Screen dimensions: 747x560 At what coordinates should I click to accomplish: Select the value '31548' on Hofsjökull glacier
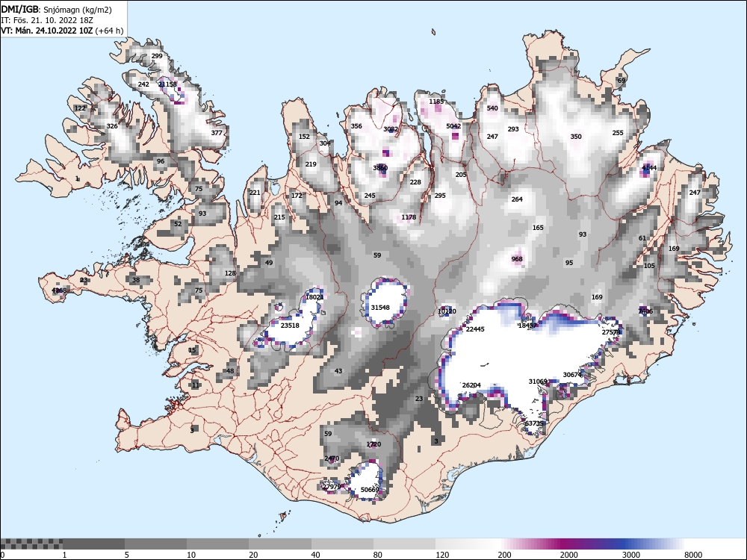pos(380,308)
